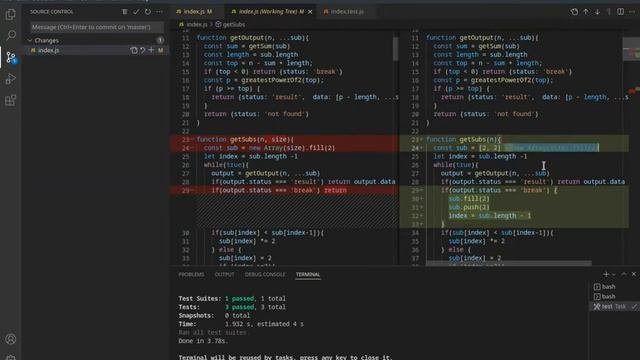Open the DEBUG CONSOLE panel tab
640x360 pixels.
click(x=265, y=274)
